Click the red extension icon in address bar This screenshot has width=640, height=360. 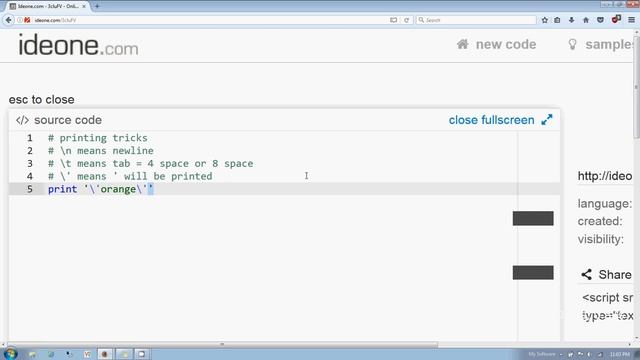(x=27, y=20)
